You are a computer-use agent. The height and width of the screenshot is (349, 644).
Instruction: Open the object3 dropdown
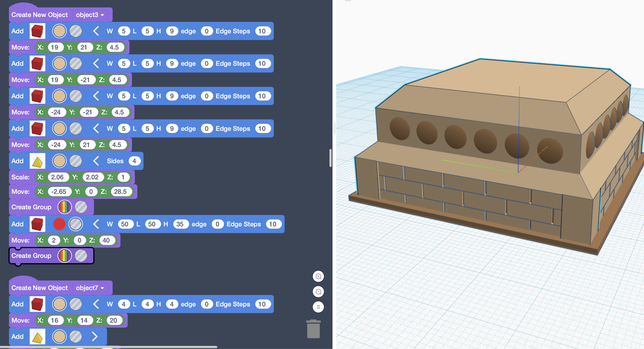tap(89, 15)
